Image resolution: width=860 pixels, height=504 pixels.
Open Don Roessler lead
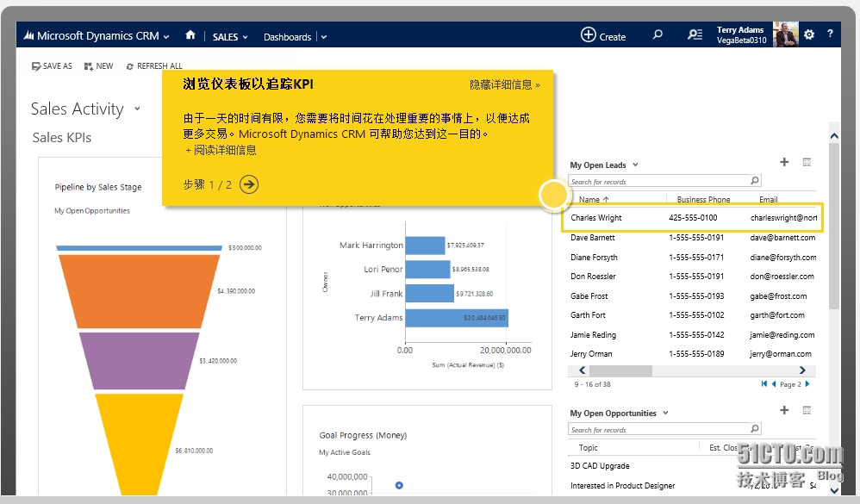(x=593, y=277)
